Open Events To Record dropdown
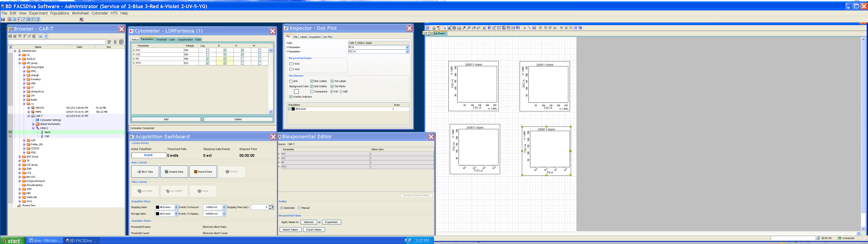 click(224, 207)
